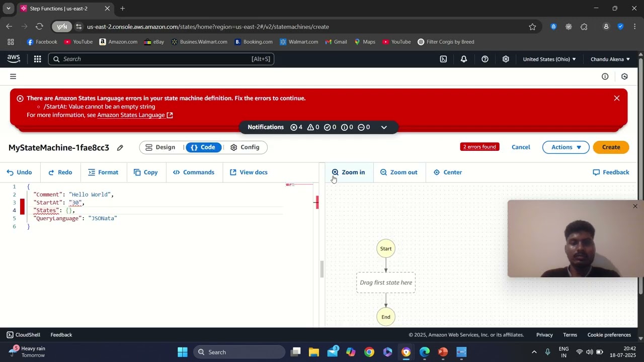
Task: Open File Explorer from the taskbar
Action: [x=314, y=352]
